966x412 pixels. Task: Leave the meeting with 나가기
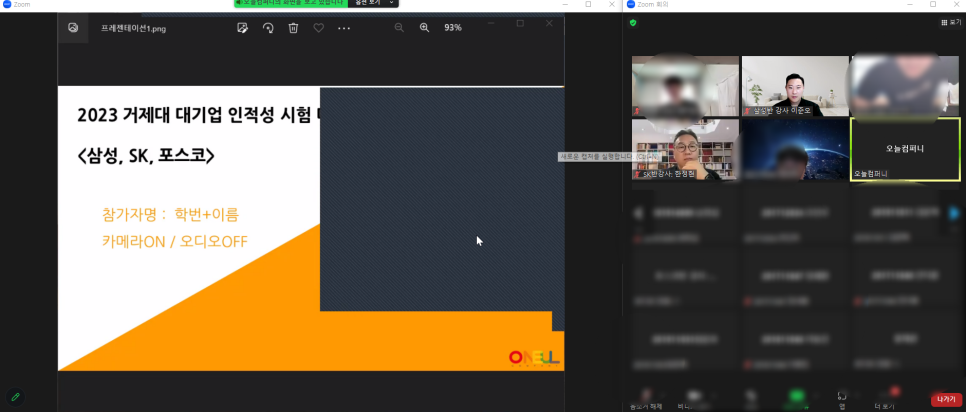point(946,399)
